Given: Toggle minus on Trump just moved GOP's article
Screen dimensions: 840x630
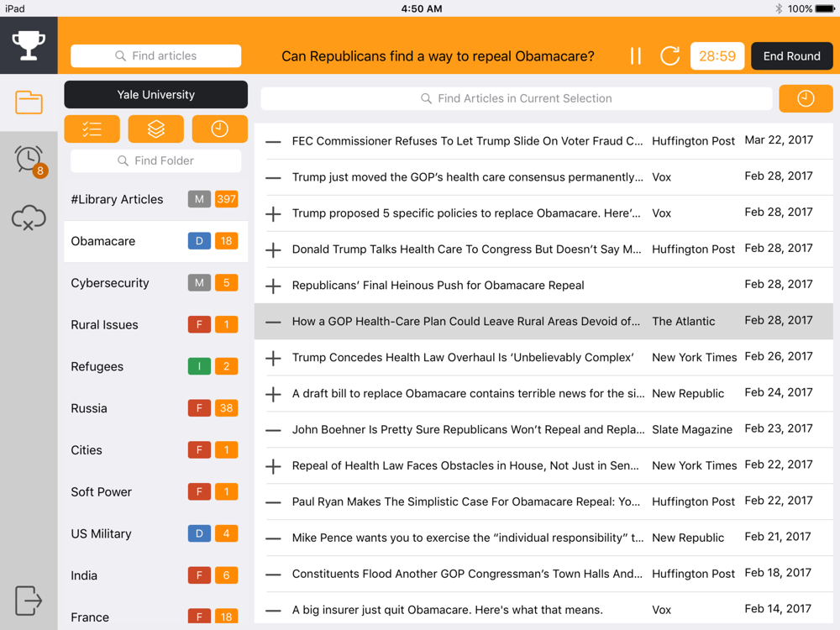Looking at the screenshot, I should pos(273,178).
